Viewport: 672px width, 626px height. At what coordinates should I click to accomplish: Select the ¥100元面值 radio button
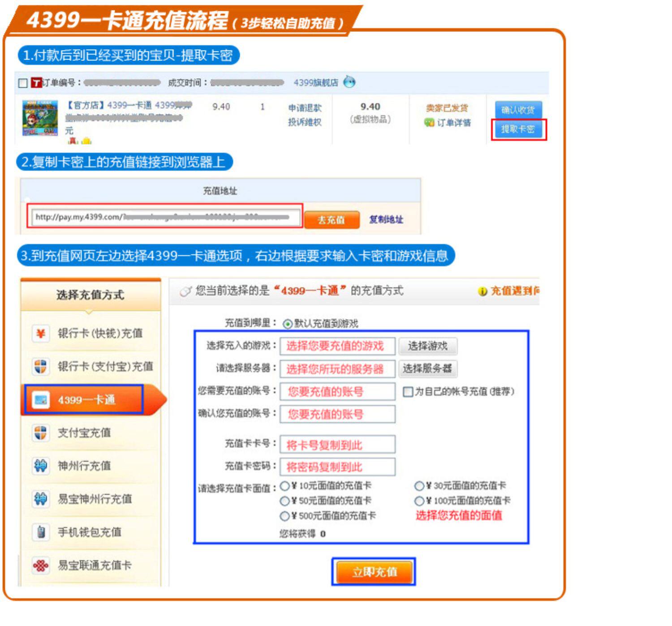click(x=419, y=501)
